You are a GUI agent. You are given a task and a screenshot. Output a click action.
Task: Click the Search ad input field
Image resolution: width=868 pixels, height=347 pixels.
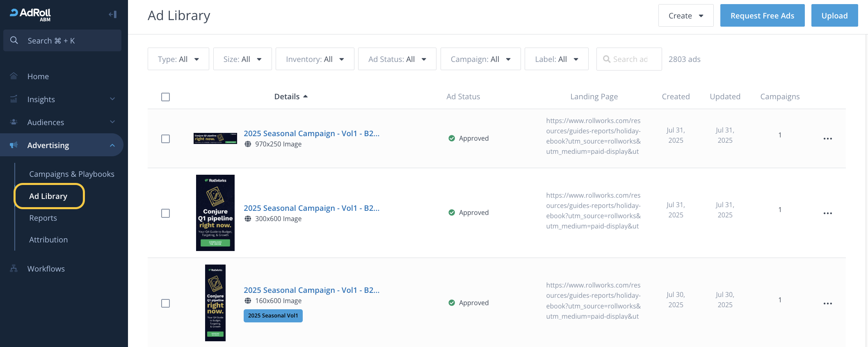click(631, 59)
